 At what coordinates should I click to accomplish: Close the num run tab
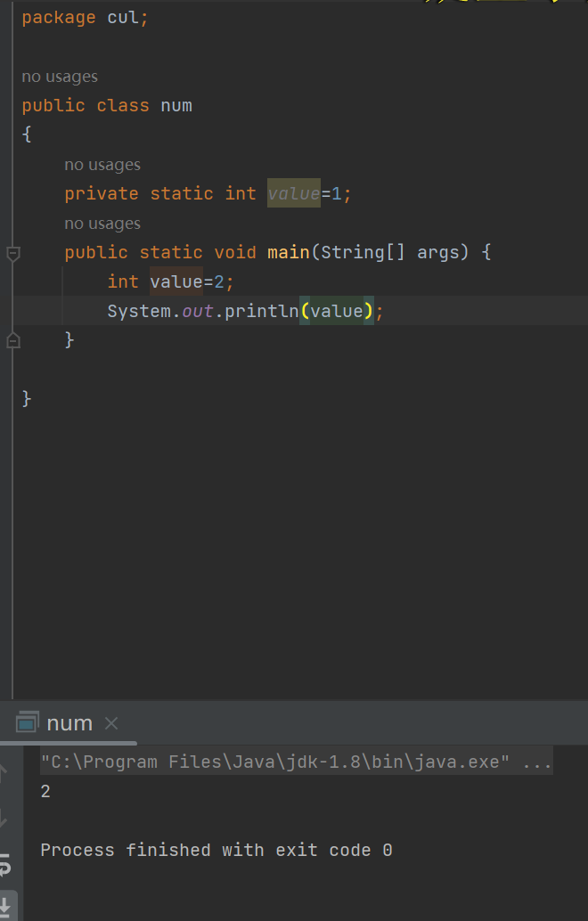pyautogui.click(x=111, y=723)
